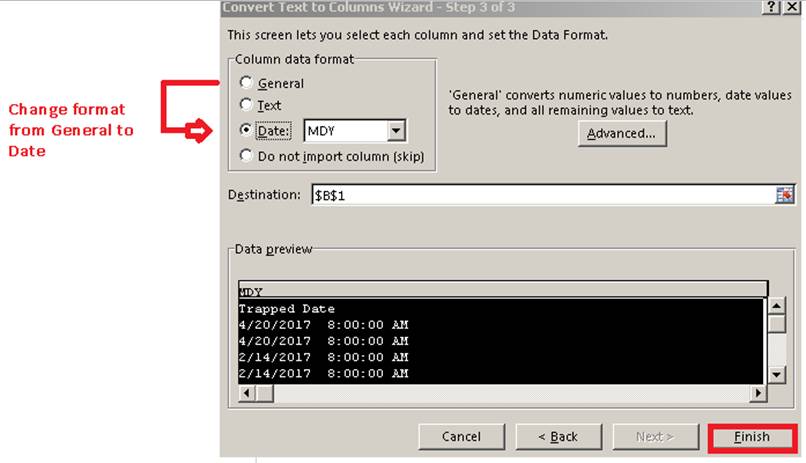This screenshot has width=806, height=463.
Task: Click the range selector icon beside Destination
Action: (x=784, y=195)
